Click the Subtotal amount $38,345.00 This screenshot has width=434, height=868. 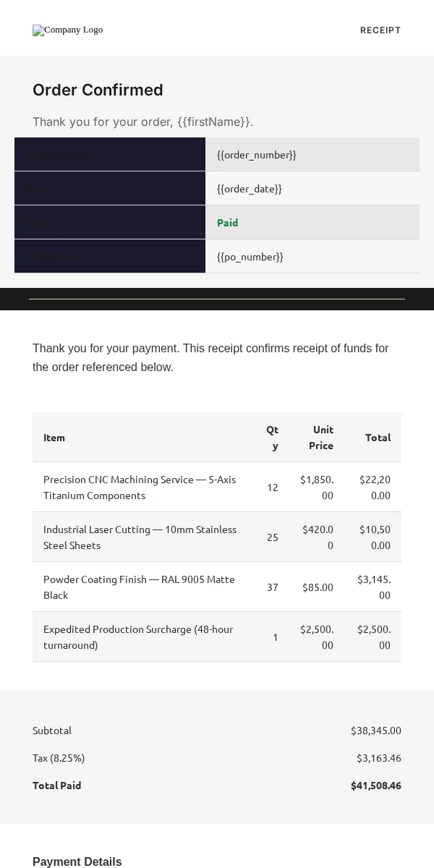click(376, 730)
